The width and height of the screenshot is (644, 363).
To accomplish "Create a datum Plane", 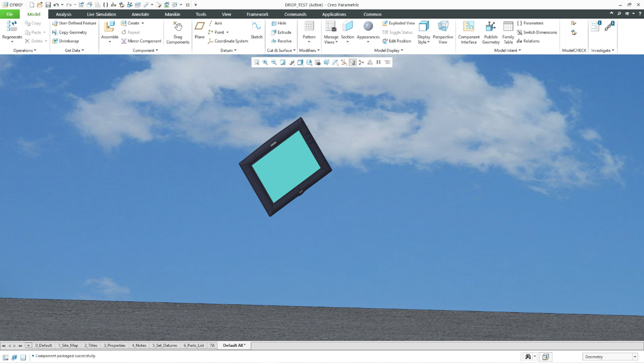I will 199,27.
